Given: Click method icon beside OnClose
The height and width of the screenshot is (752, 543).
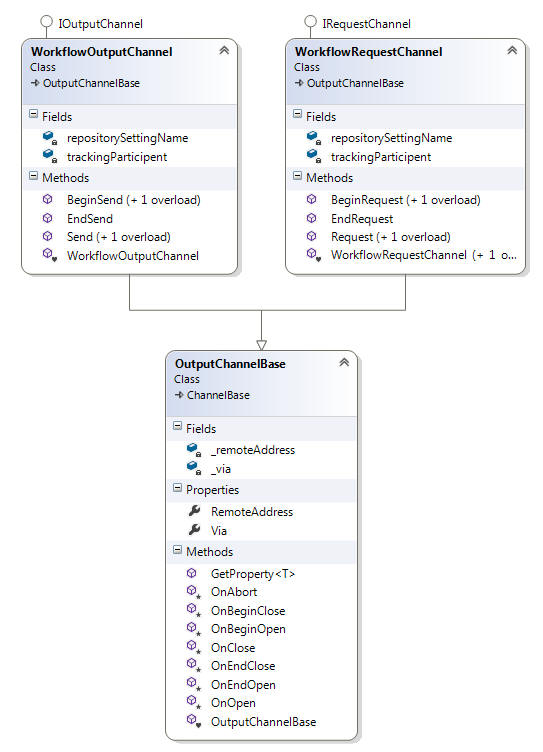Looking at the screenshot, I should [193, 647].
